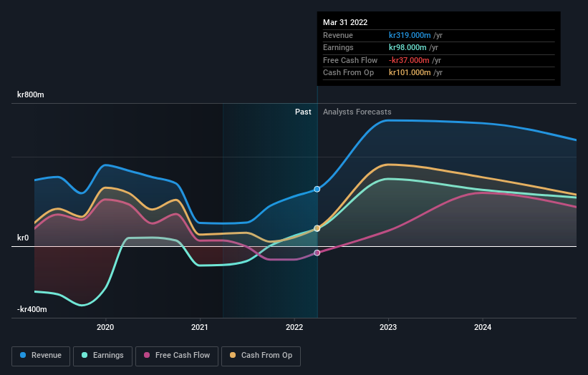
Task: Toggle the Free Cash Flow legend series
Action: [x=177, y=356]
